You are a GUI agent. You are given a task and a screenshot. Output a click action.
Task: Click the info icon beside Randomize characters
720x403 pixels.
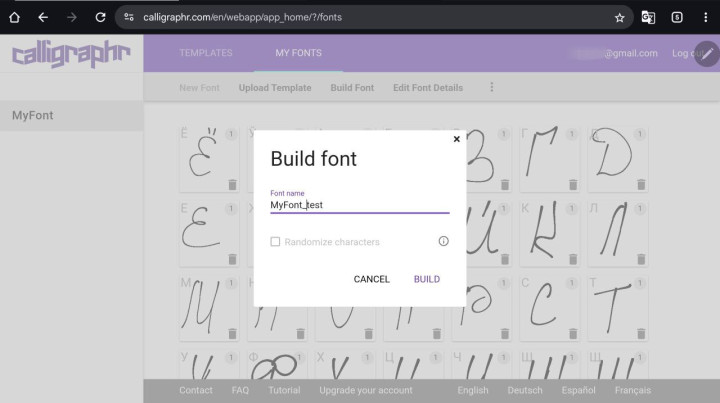click(443, 241)
